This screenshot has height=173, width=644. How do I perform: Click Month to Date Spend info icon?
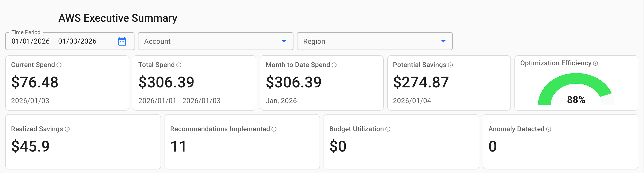(x=334, y=65)
